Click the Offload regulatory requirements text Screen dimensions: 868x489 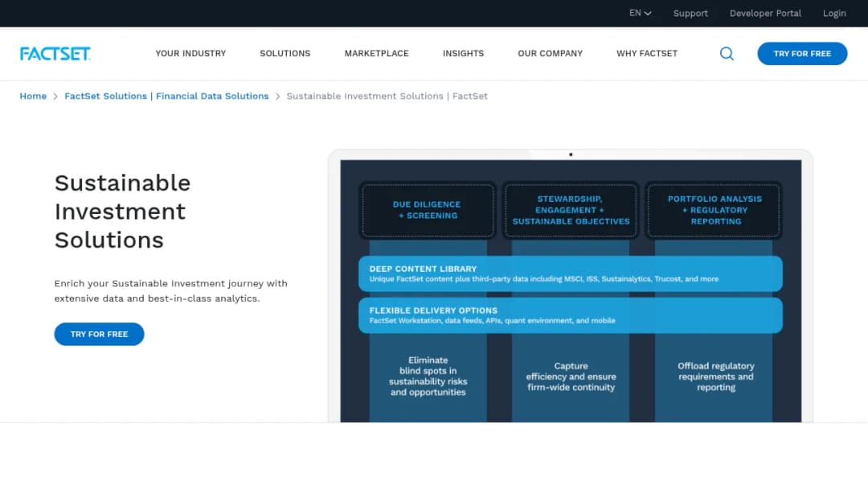coord(716,376)
